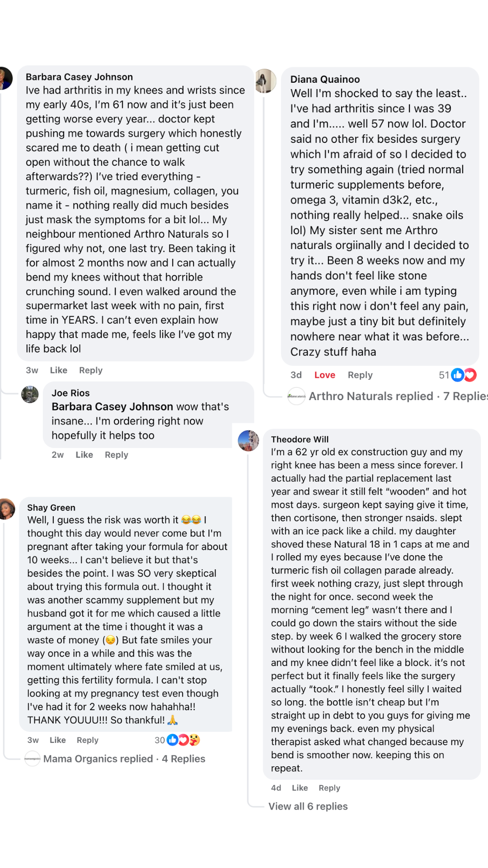Open Theodore Will's profile avatar
The width and height of the screenshot is (488, 868).
point(249,441)
